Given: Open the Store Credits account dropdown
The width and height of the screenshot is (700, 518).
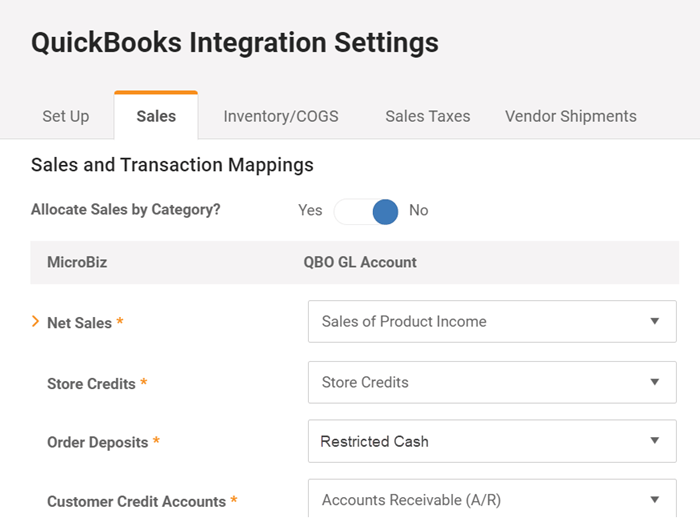Looking at the screenshot, I should [492, 382].
